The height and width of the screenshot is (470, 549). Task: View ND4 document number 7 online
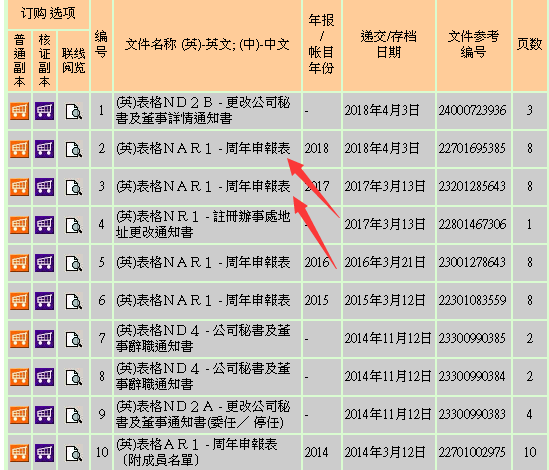click(x=74, y=339)
